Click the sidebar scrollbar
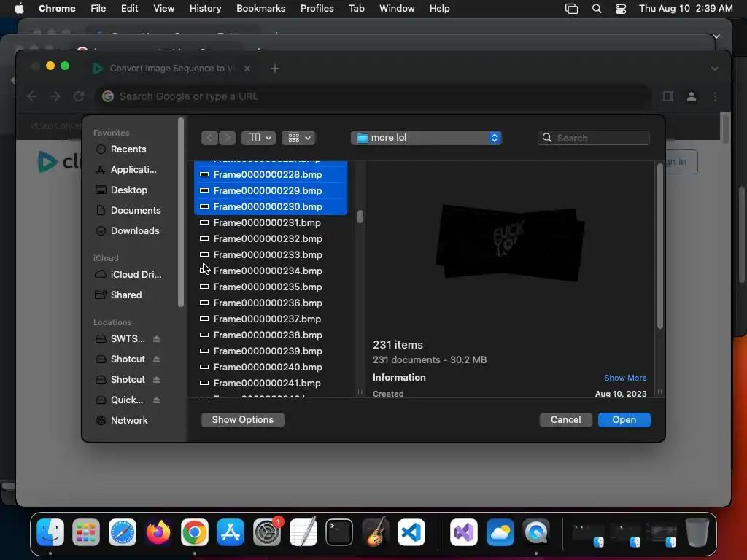 (181, 212)
